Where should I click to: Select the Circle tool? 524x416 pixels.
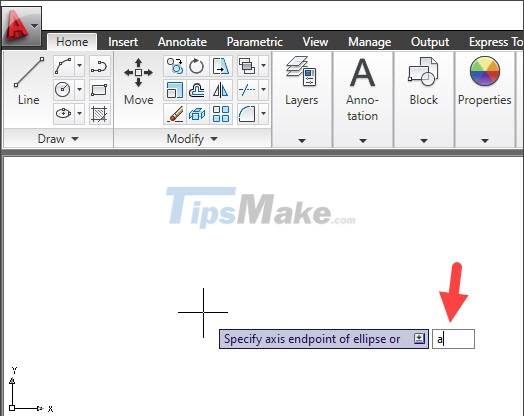point(63,90)
